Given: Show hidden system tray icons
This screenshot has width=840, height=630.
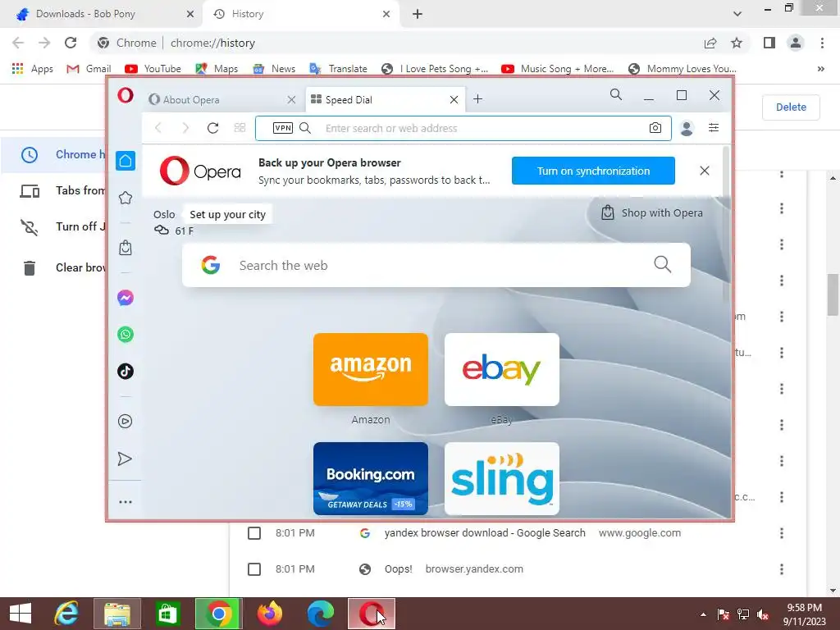Looking at the screenshot, I should (x=703, y=614).
